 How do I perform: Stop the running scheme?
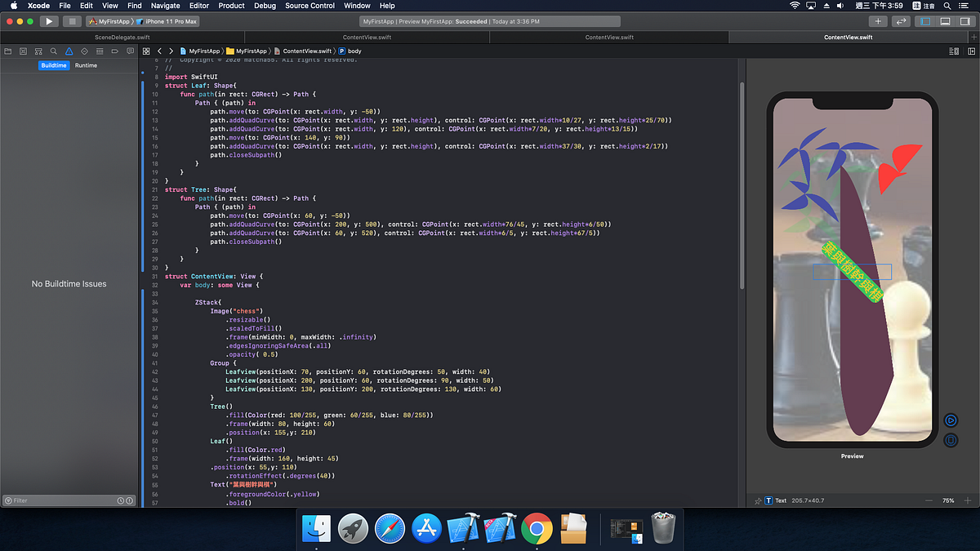click(x=72, y=21)
